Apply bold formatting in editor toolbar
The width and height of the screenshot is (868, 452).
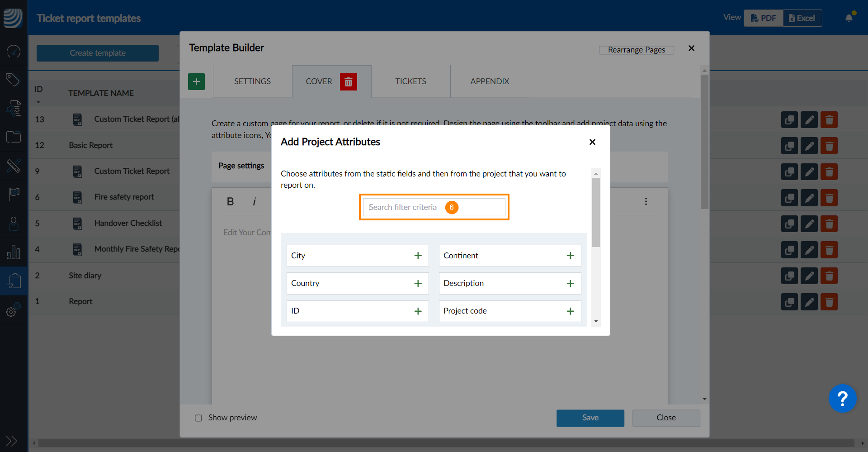230,202
